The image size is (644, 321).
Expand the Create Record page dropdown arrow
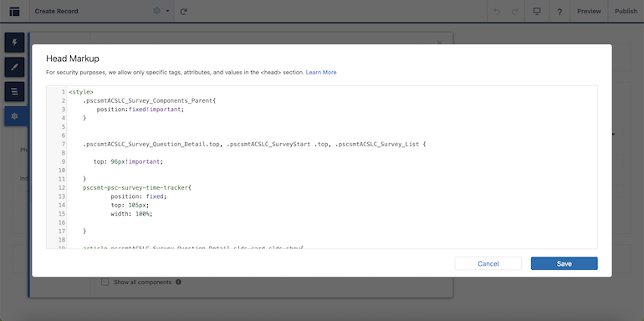tap(167, 11)
